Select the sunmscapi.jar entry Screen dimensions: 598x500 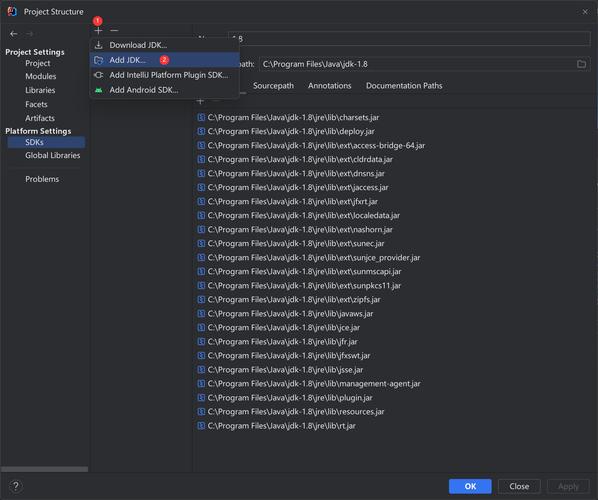point(299,272)
